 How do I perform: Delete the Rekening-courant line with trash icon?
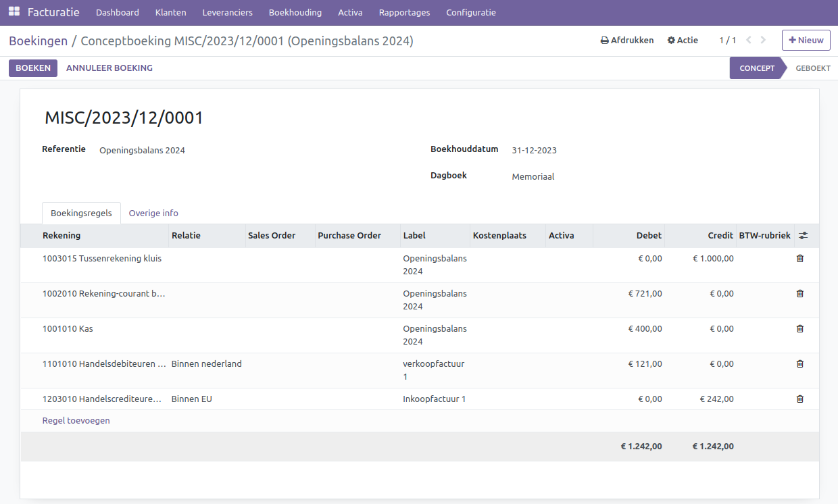coord(800,294)
